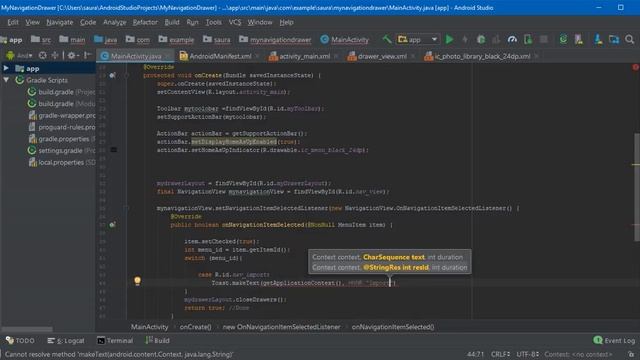Click the Context status bar entry

578,354
